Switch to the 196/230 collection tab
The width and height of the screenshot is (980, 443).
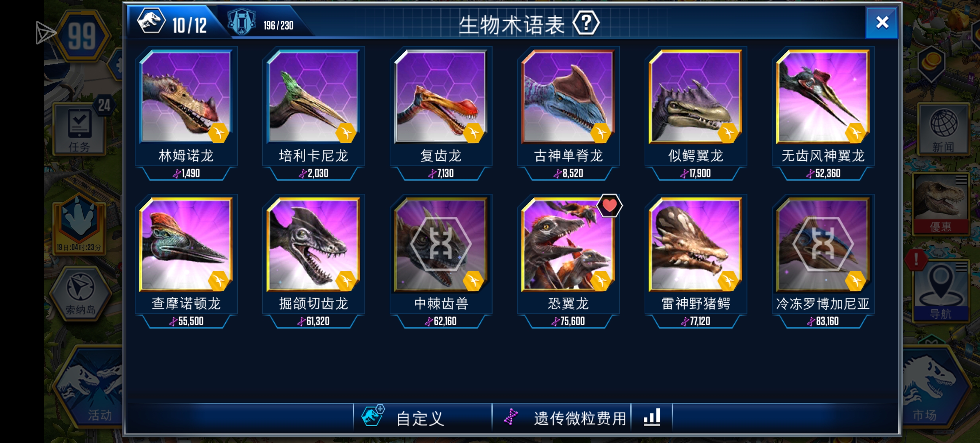pos(262,23)
